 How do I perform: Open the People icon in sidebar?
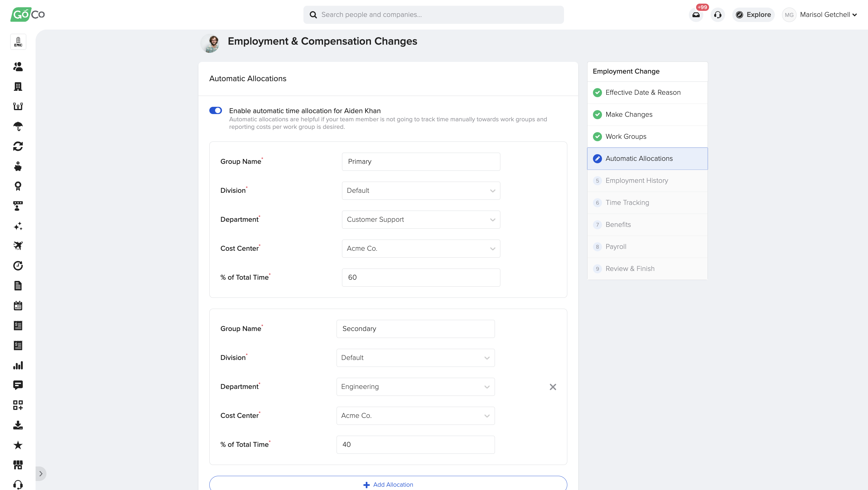[18, 67]
